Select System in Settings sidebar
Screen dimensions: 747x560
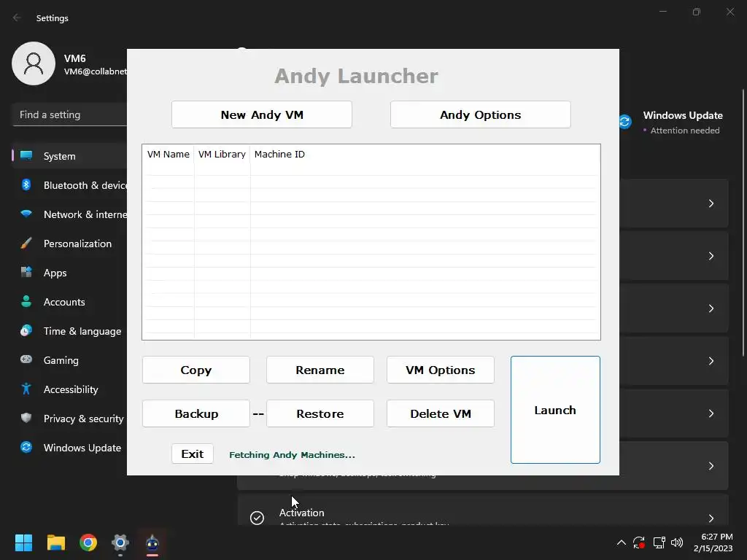point(69,156)
